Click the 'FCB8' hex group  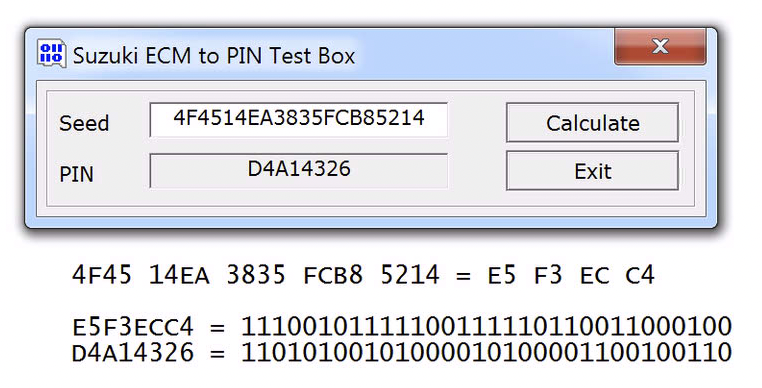[333, 275]
